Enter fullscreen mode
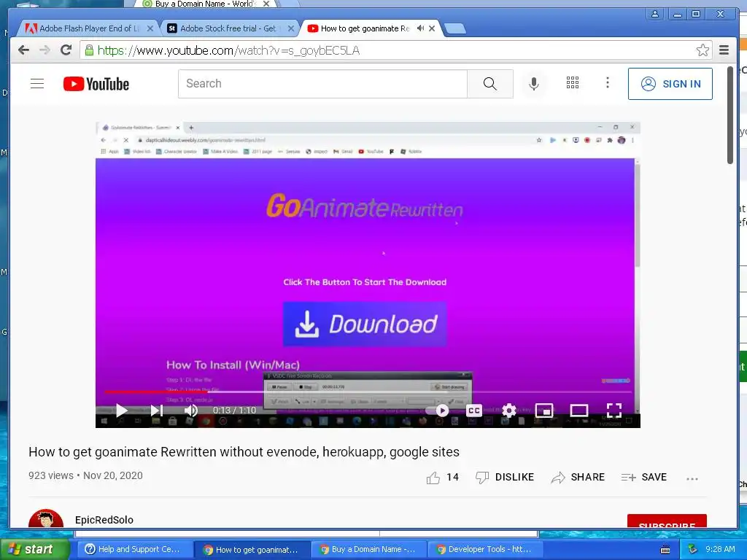747x560 pixels. [614, 410]
